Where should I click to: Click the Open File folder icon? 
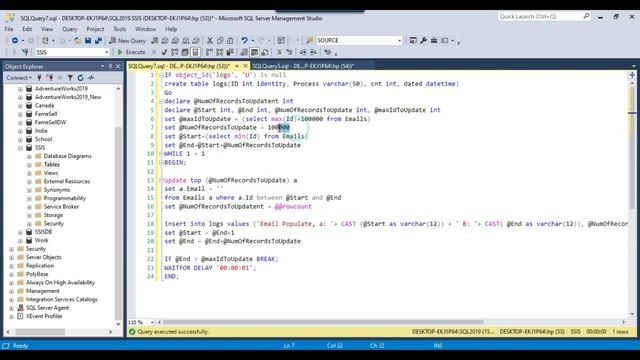(x=77, y=40)
